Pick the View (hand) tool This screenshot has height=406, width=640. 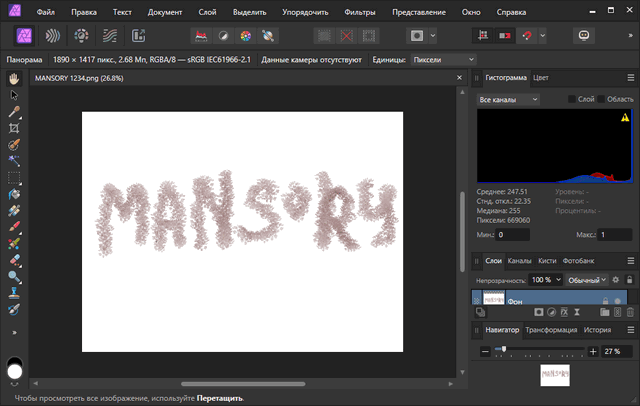tap(14, 79)
